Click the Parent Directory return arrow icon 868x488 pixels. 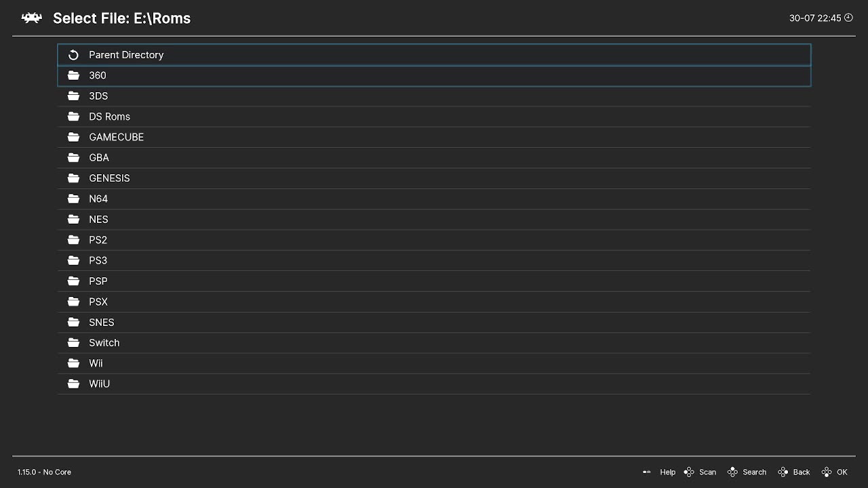coord(73,55)
